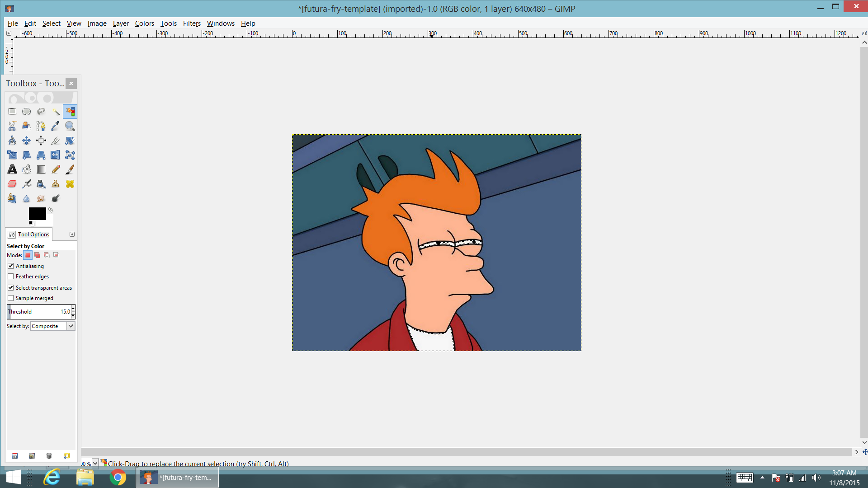Select the Scissors Select tool
The width and height of the screenshot is (868, 488).
(x=12, y=126)
